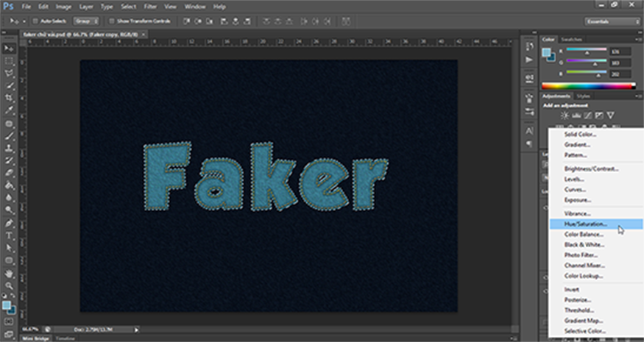Click the red channel value field
Screen dimensions: 644x342
click(620, 51)
